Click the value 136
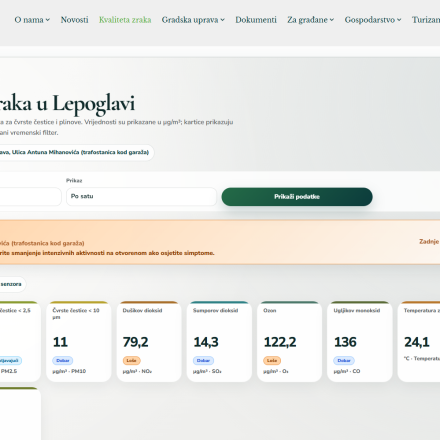This screenshot has height=440, width=440. [x=345, y=342]
